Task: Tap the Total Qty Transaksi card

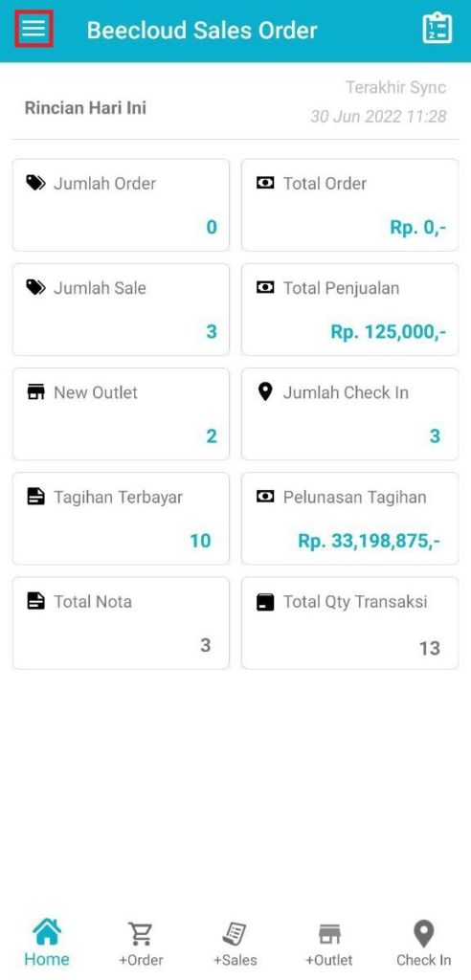Action: 349,623
